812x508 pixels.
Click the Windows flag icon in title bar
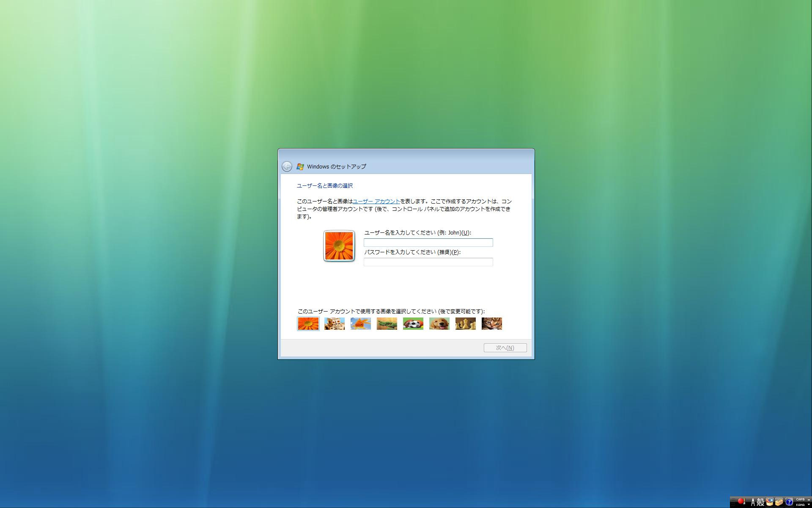tap(300, 166)
